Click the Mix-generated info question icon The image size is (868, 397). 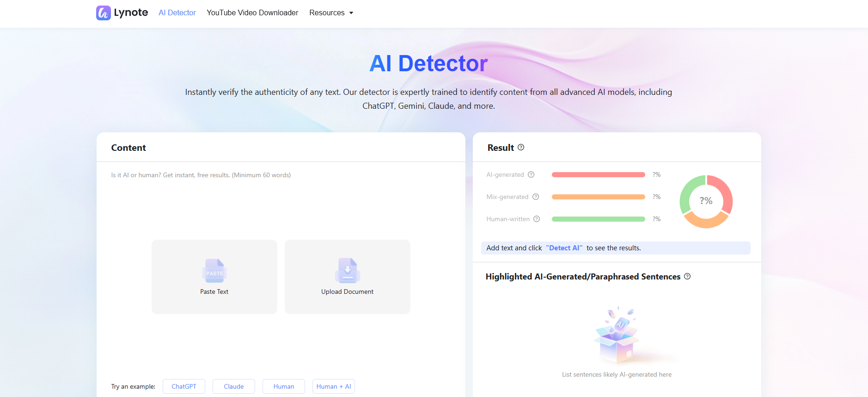click(536, 197)
